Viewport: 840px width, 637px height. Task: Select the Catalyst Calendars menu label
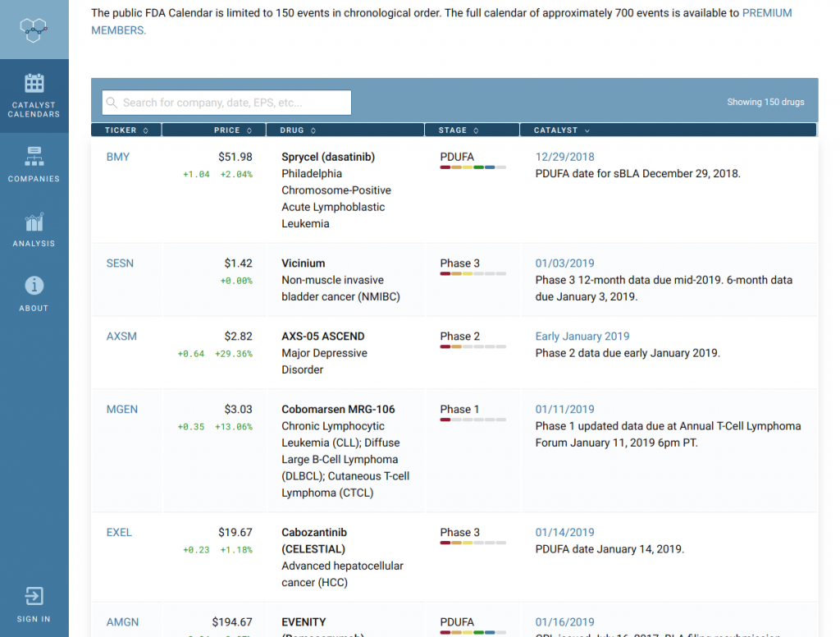pyautogui.click(x=34, y=109)
